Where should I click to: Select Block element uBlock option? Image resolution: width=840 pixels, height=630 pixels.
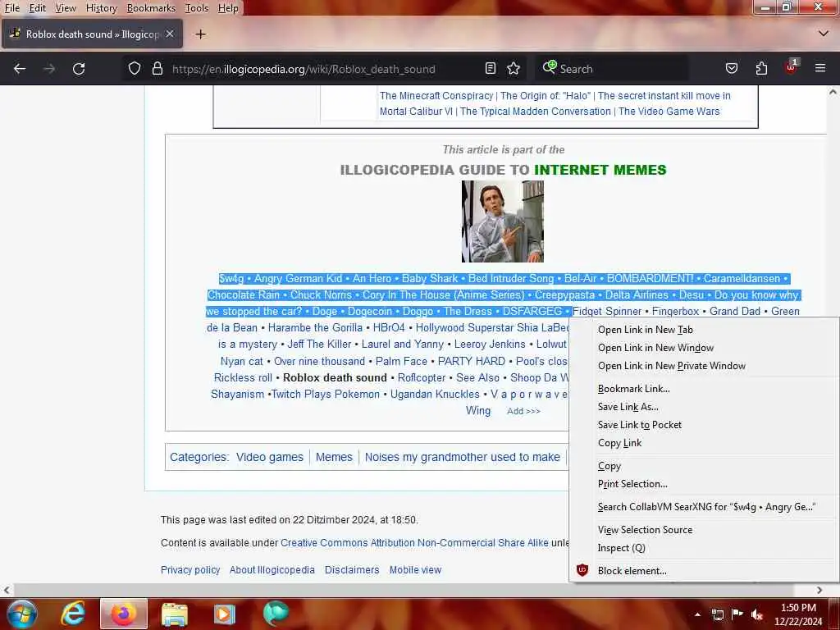click(x=703, y=571)
